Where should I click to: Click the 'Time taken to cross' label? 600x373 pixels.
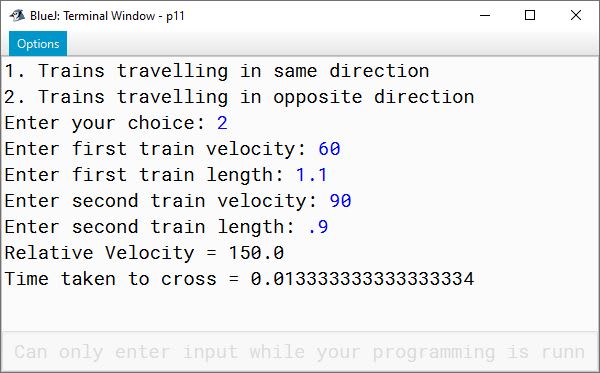point(110,279)
